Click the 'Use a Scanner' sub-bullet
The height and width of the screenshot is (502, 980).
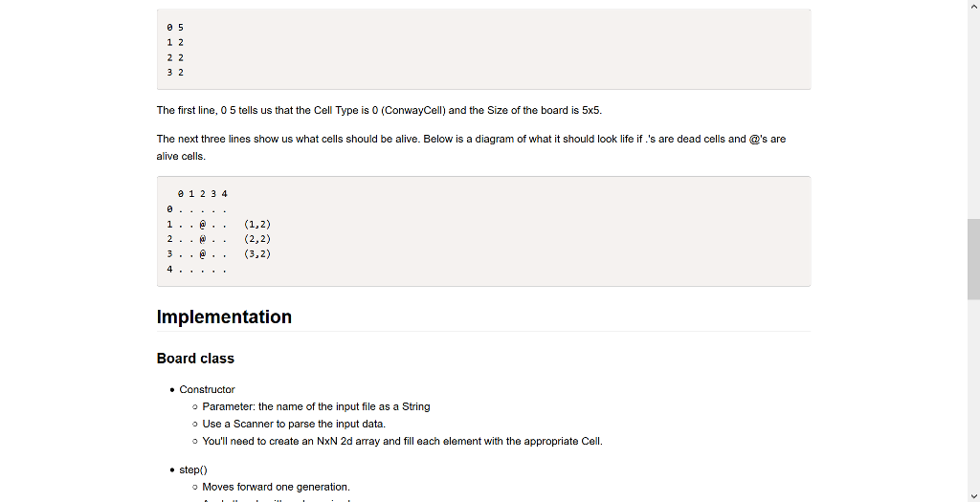point(294,424)
